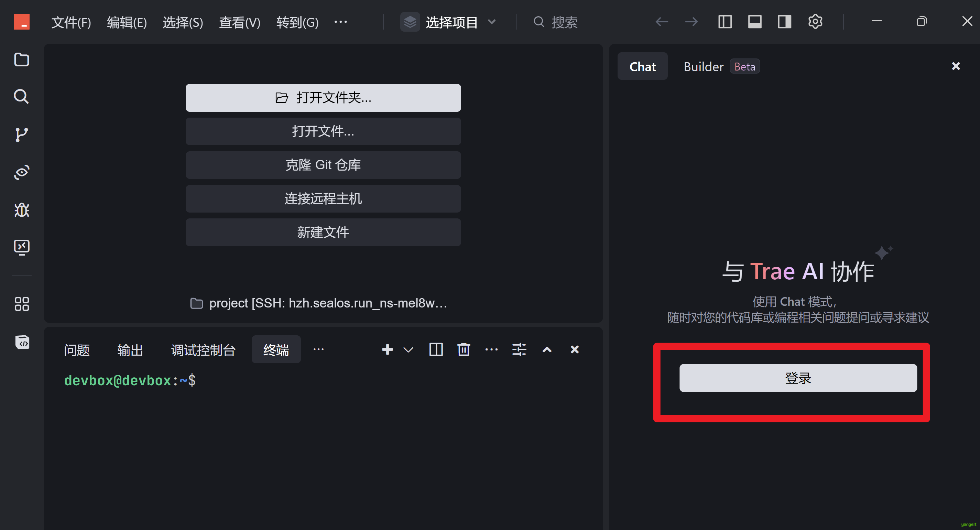
Task: Open the Remote Explorer monitor icon
Action: click(x=21, y=247)
